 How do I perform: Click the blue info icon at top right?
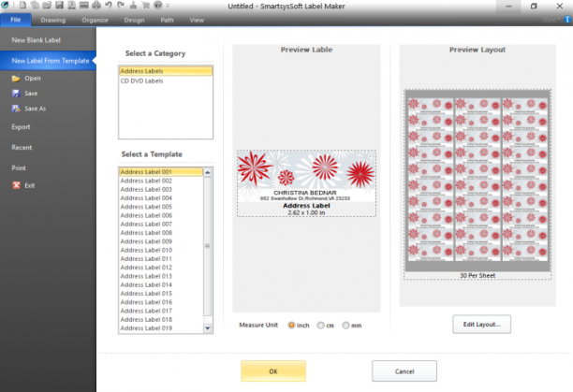tap(567, 20)
